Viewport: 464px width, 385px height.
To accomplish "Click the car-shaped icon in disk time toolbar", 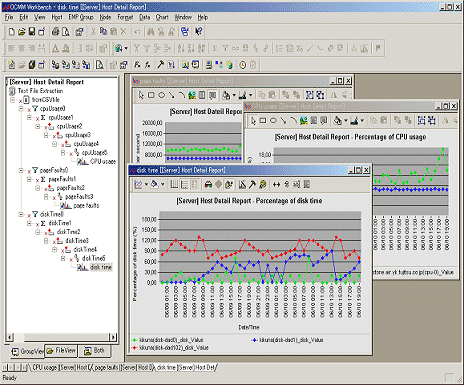I will 208,184.
